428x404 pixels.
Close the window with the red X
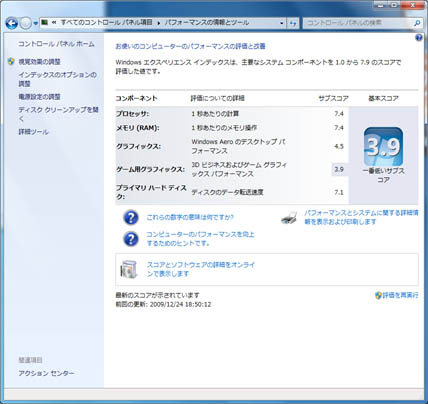click(x=412, y=5)
